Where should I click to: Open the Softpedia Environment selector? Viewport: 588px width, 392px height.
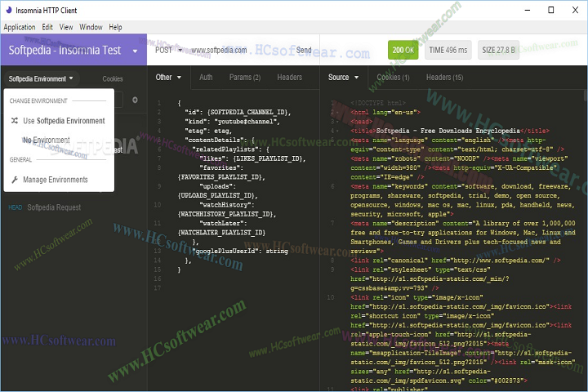[x=41, y=78]
